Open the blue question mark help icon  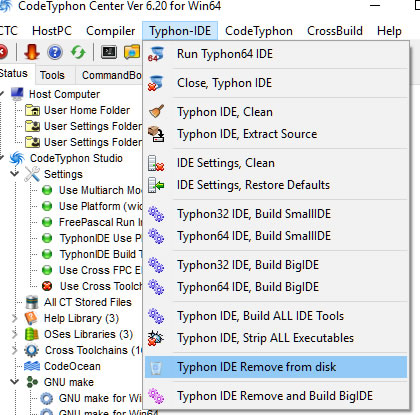(x=55, y=52)
